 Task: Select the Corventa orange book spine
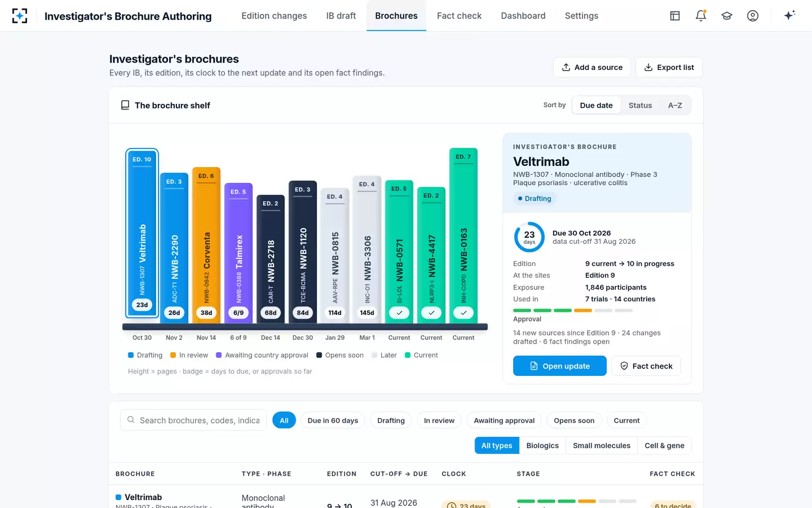click(x=206, y=245)
